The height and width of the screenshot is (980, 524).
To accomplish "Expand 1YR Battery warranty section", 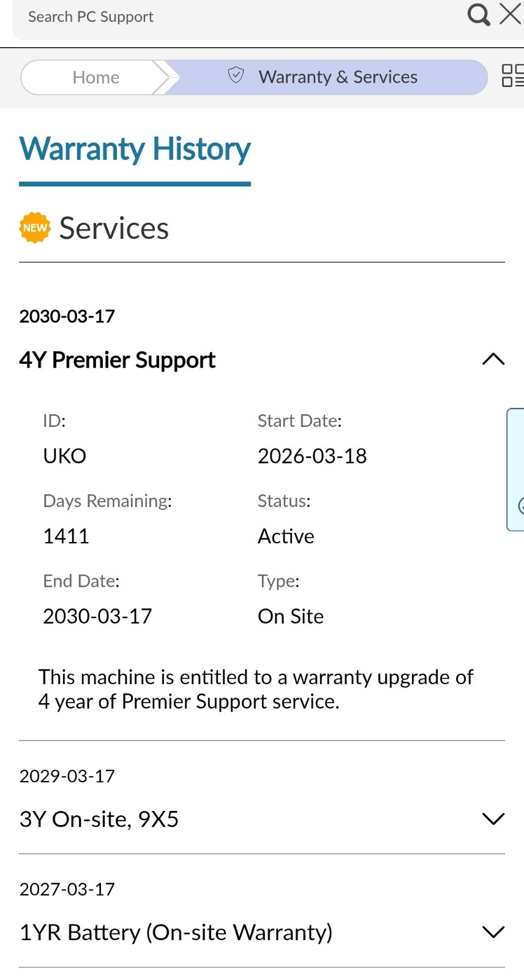I will pyautogui.click(x=493, y=932).
